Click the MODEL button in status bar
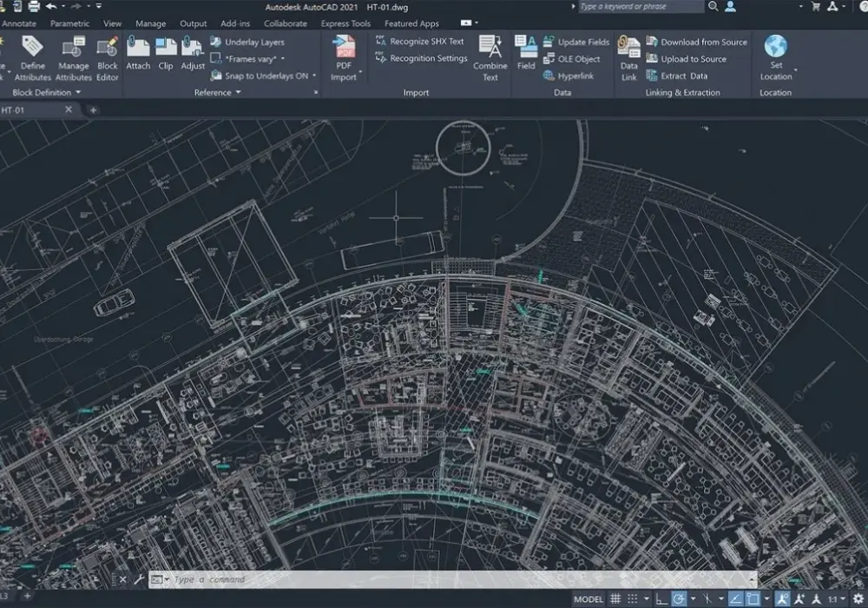 click(x=588, y=599)
